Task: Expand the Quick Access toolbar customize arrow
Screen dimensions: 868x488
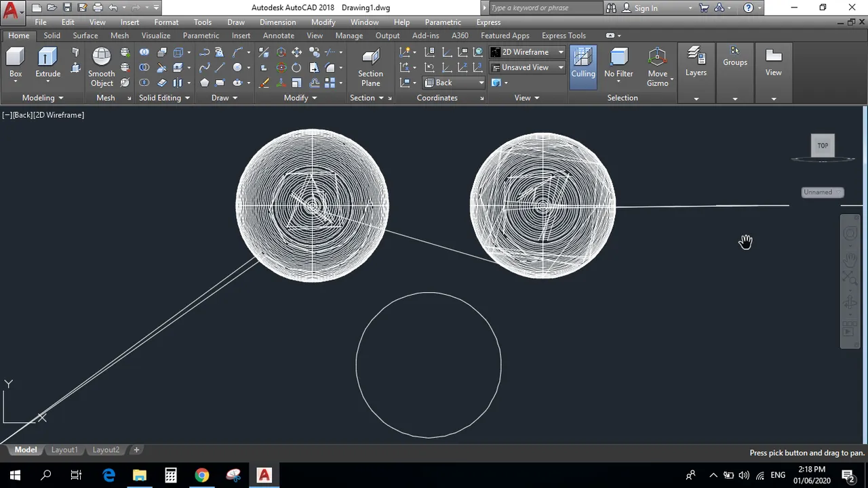Action: coord(156,7)
